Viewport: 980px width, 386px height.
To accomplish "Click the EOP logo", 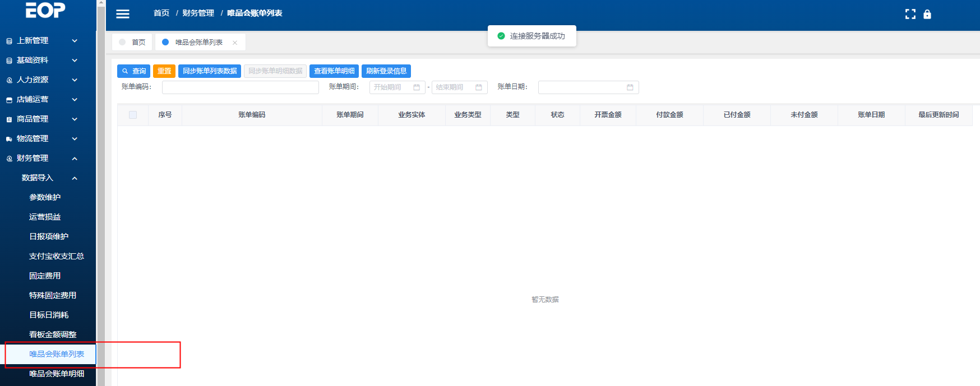I will (45, 10).
